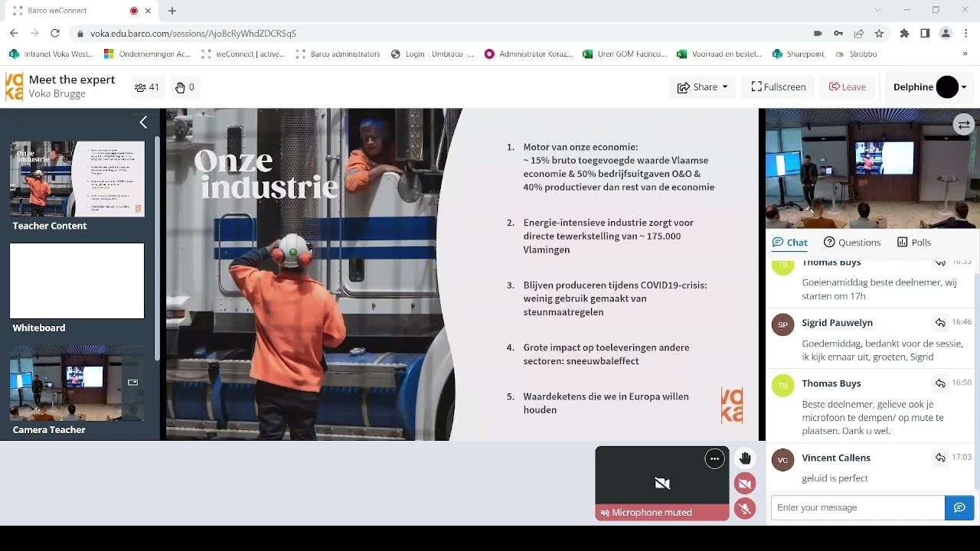Image resolution: width=980 pixels, height=551 pixels.
Task: Click the participants count icon showing 41
Action: pyautogui.click(x=146, y=87)
